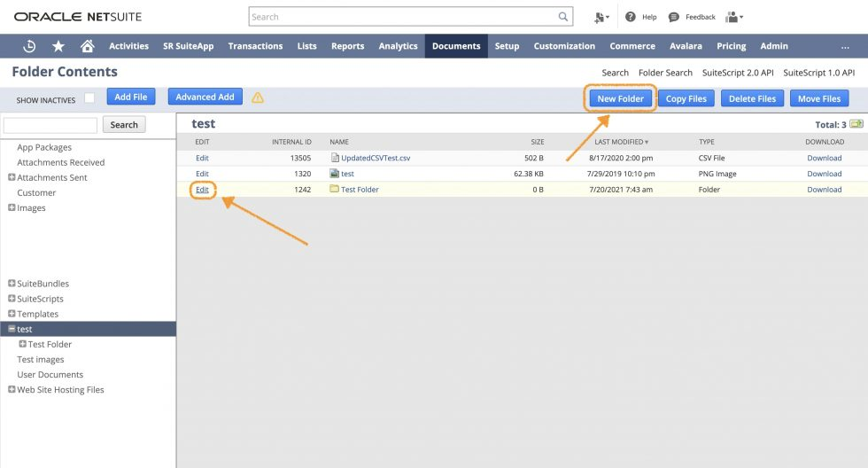Image resolution: width=868 pixels, height=468 pixels.
Task: Click the folder icon beside Test Folder
Action: pyautogui.click(x=335, y=189)
